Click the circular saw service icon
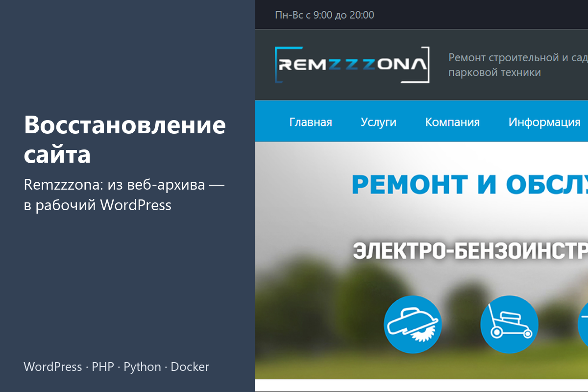 (x=413, y=324)
